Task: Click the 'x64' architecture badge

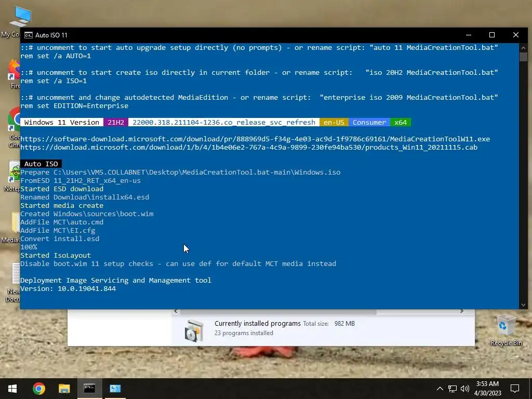Action: pyautogui.click(x=401, y=122)
